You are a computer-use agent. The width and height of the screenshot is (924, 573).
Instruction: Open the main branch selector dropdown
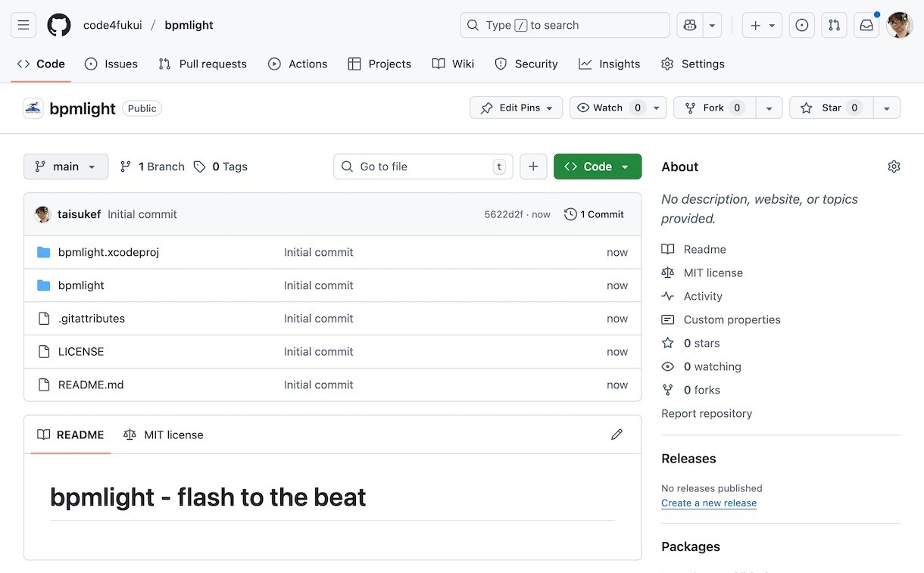66,167
